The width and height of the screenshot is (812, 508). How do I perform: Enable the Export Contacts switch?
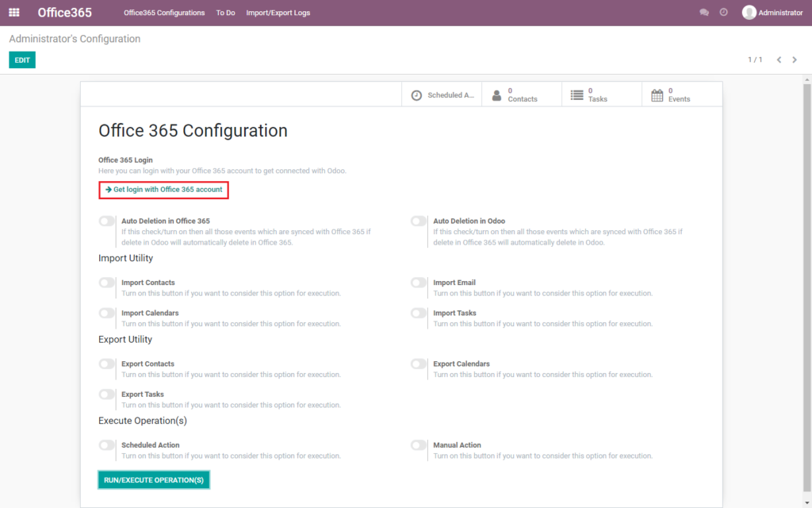(x=107, y=364)
